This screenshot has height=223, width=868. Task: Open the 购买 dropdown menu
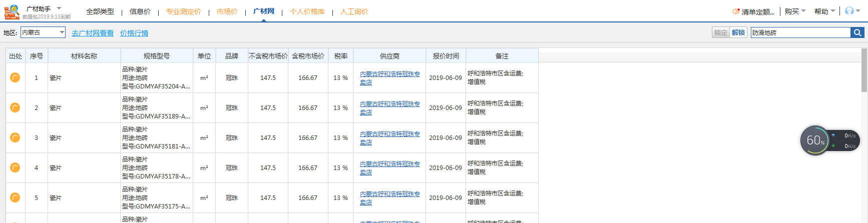(795, 11)
